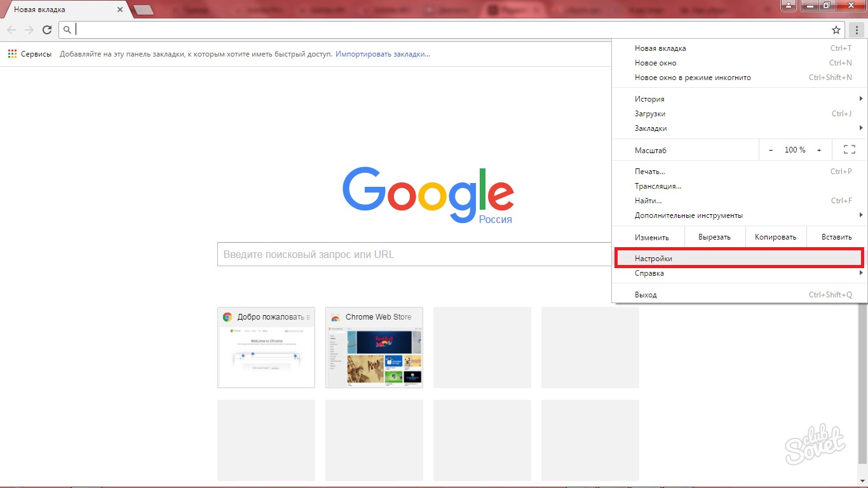This screenshot has height=488, width=868.
Task: Expand Дополнительные инструменты submenu
Action: click(x=740, y=215)
